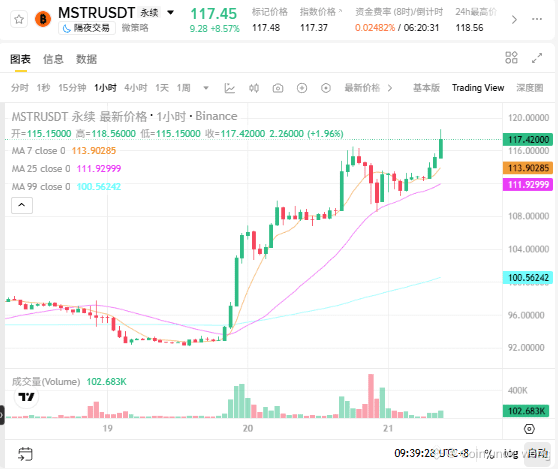Expand the left side panel handle
Image resolution: width=558 pixels, height=469 pixels.
pos(2,415)
